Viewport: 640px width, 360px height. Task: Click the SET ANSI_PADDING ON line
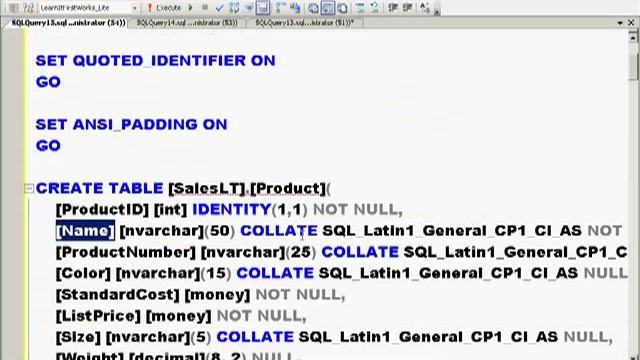tap(131, 124)
